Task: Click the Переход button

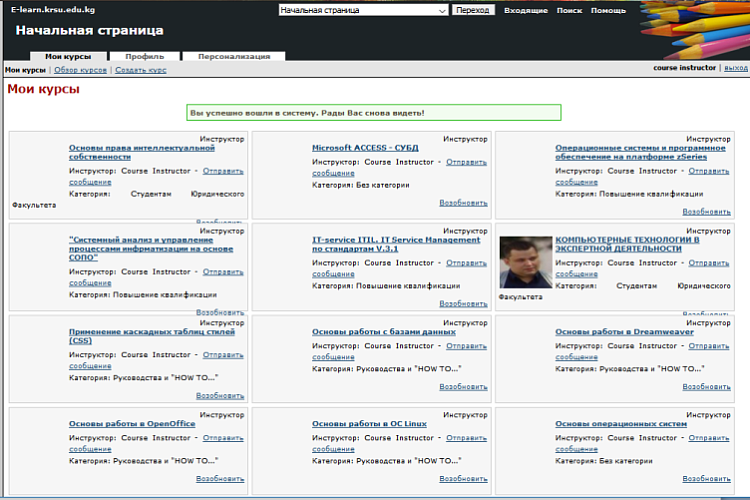Action: (x=473, y=10)
